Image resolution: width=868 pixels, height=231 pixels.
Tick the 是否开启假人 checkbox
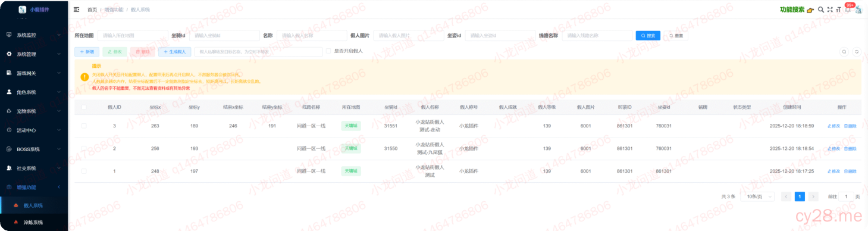(328, 51)
